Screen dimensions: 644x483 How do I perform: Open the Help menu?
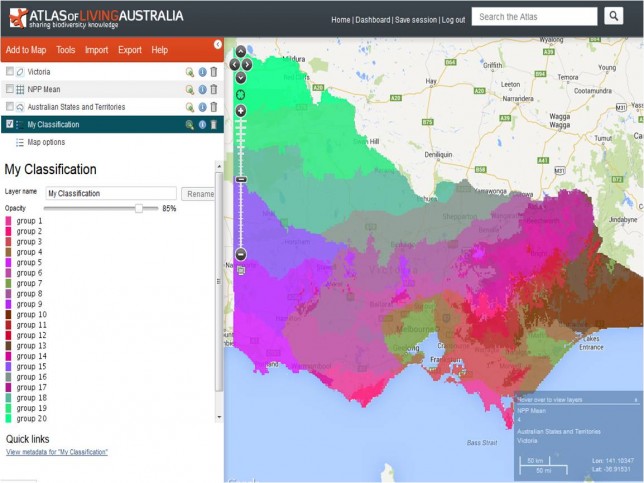(x=159, y=50)
